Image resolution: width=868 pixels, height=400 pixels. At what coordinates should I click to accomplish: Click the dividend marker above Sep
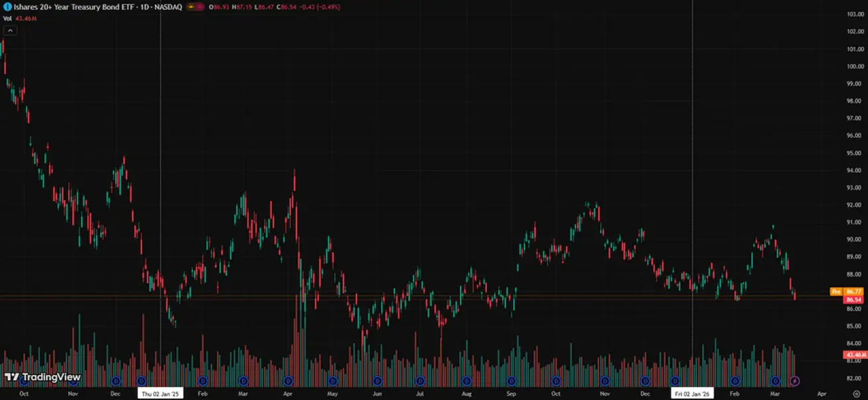point(511,381)
